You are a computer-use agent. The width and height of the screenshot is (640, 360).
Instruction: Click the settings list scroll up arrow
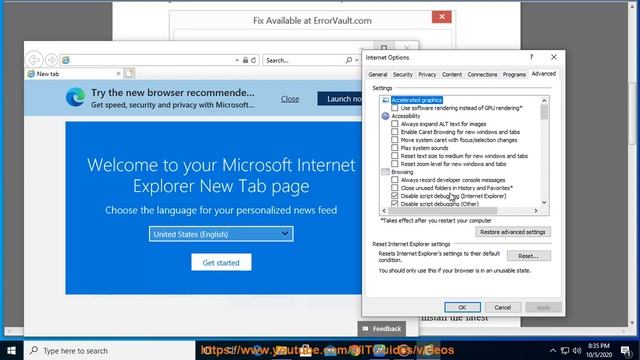[x=544, y=100]
